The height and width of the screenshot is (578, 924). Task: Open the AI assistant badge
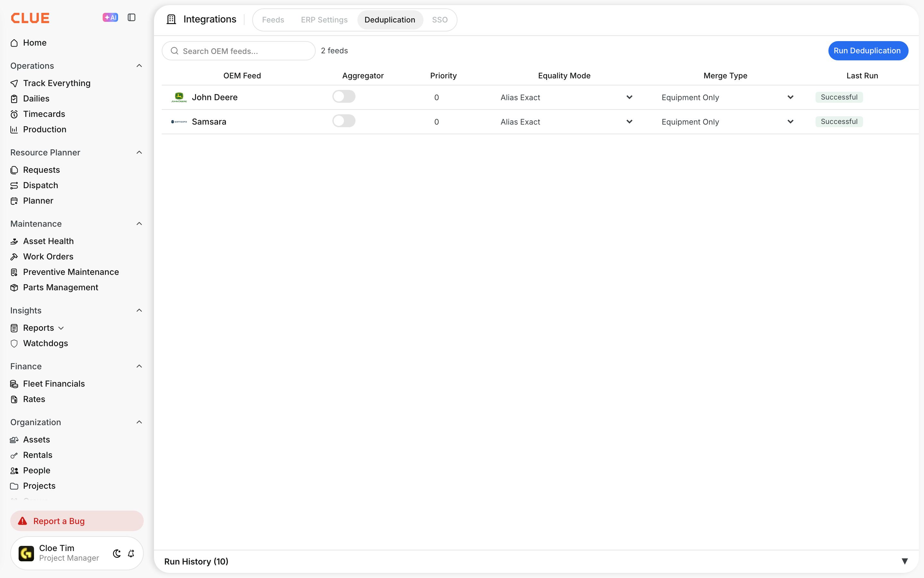pos(110,18)
